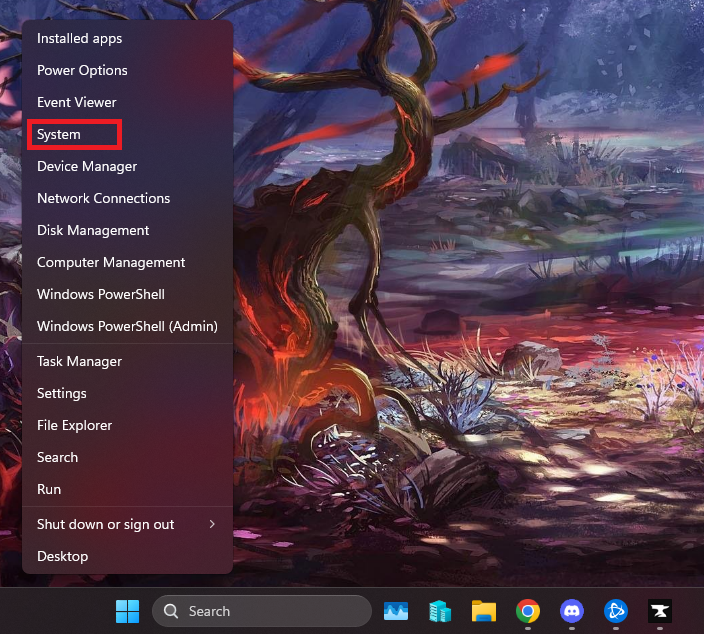
Task: Open Settings from the menu
Action: (x=128, y=393)
